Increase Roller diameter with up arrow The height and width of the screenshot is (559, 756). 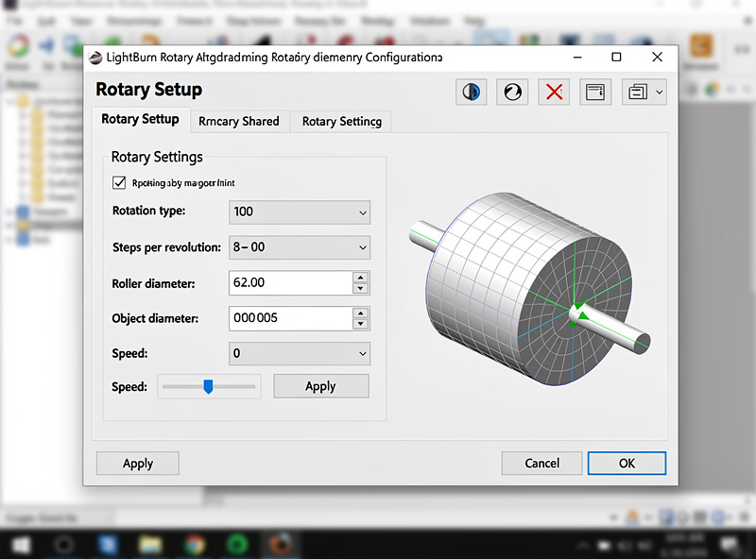point(361,277)
